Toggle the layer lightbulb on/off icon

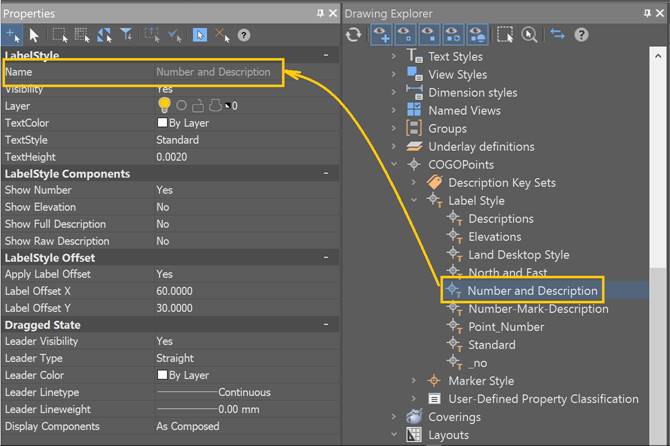pos(164,105)
